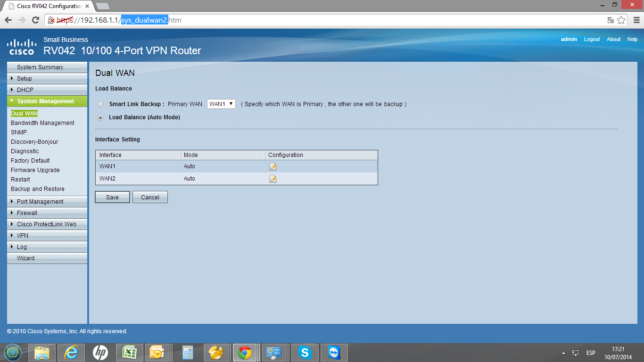
Task: Open Wizard page
Action: [x=47, y=258]
